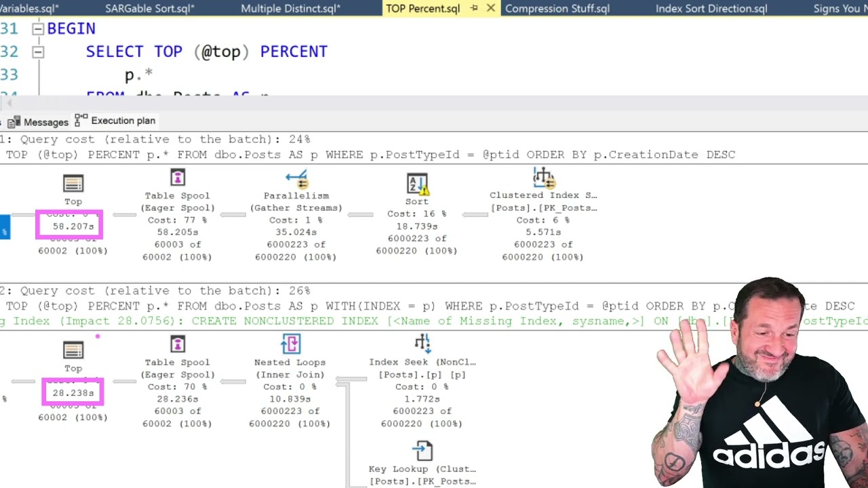The image size is (868, 488).
Task: Click the 10.839s Nested Loops time
Action: (290, 399)
